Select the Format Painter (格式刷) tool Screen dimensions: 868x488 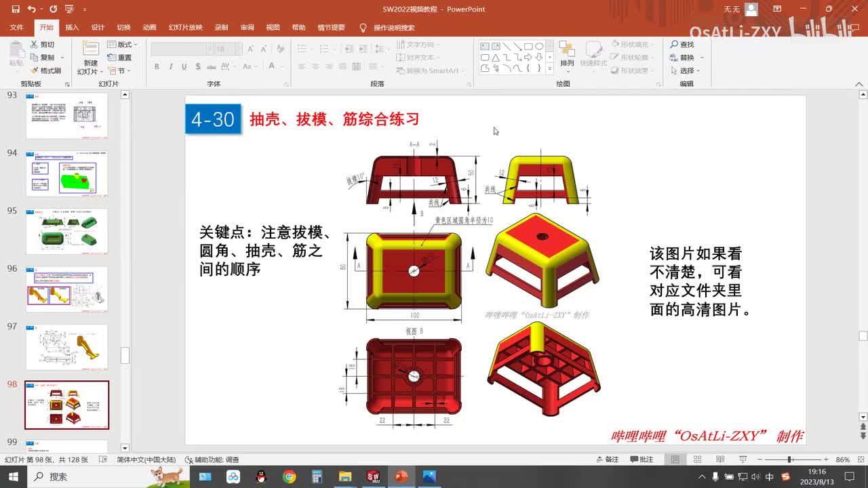[x=45, y=70]
